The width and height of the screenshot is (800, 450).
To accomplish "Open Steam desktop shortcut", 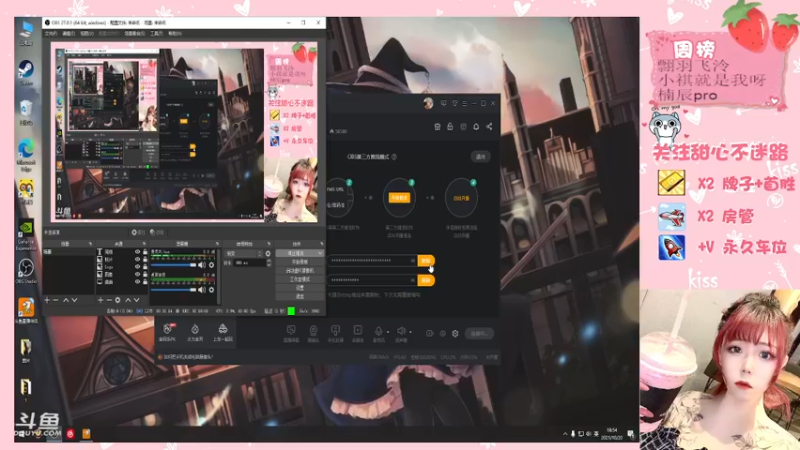I will (x=26, y=72).
